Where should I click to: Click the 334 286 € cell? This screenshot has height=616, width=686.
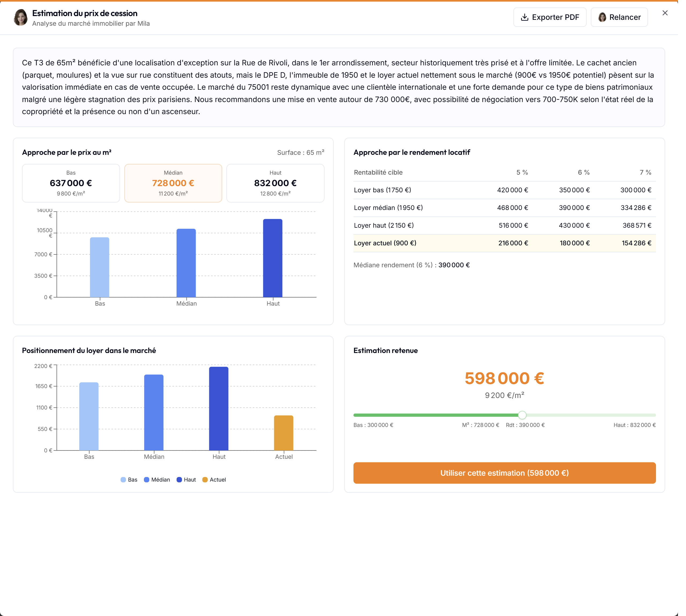coord(636,208)
